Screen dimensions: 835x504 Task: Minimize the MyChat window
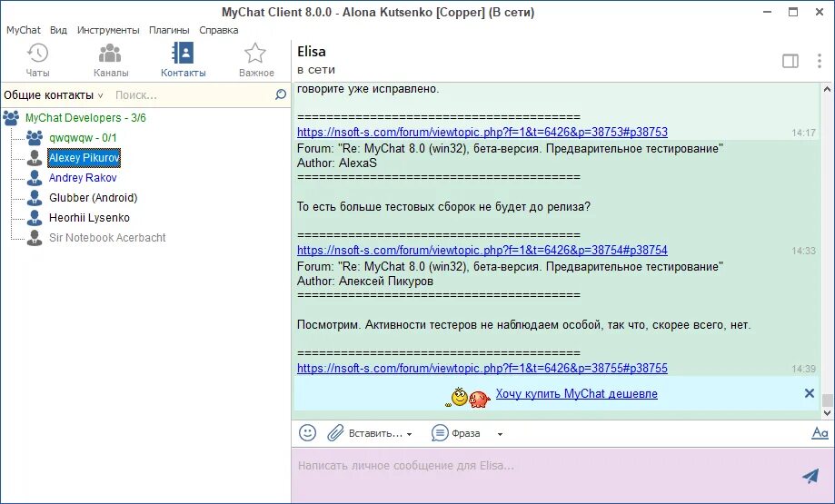[767, 12]
